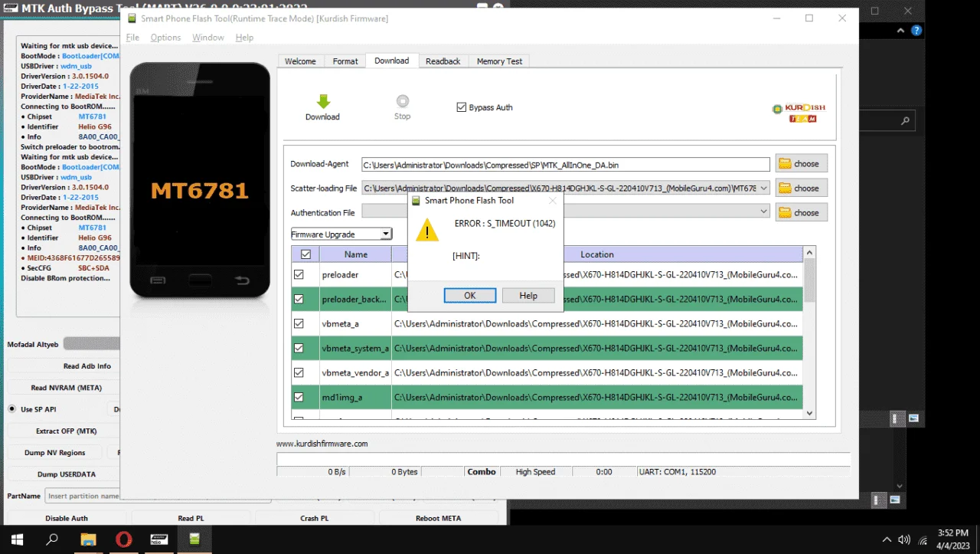
Task: Click the Dump USERDATA button
Action: tap(67, 474)
